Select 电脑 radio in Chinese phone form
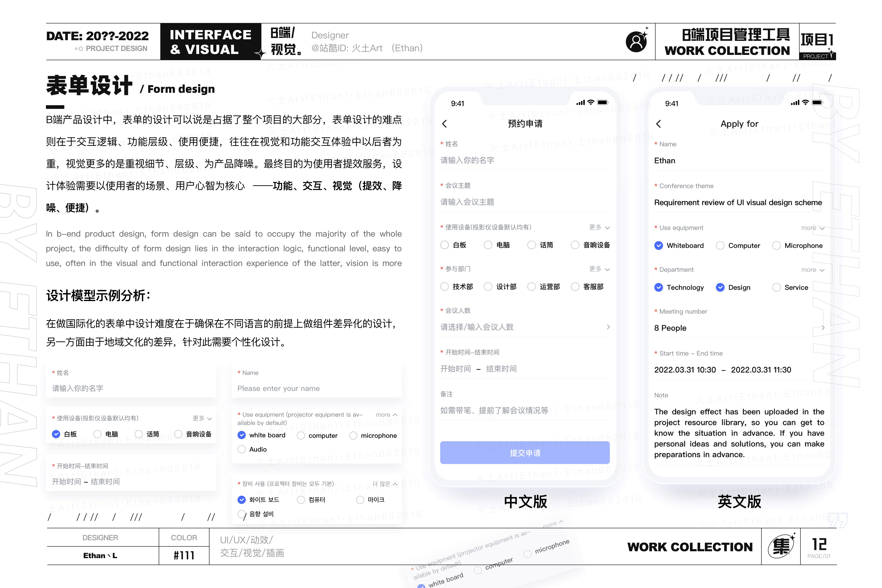 pos(488,245)
